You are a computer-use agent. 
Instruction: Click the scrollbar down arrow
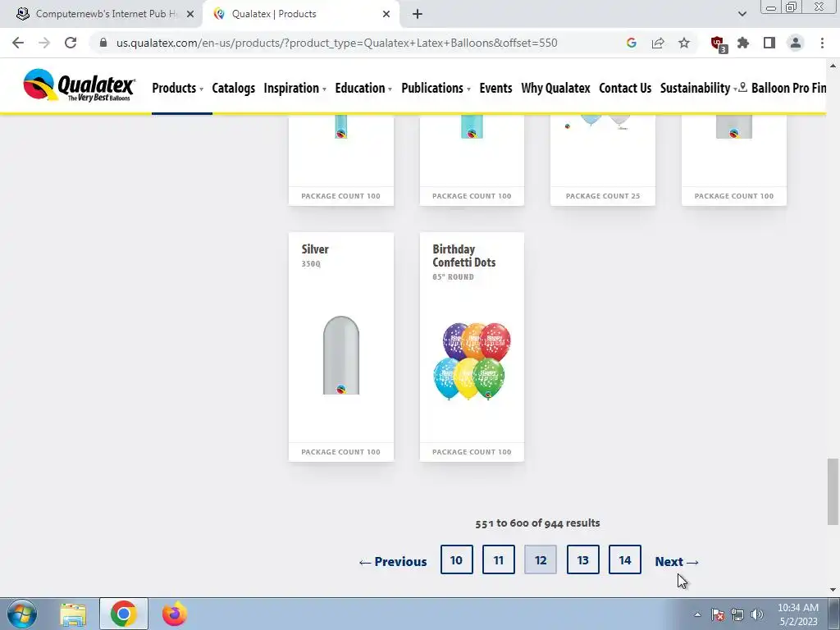[x=833, y=590]
